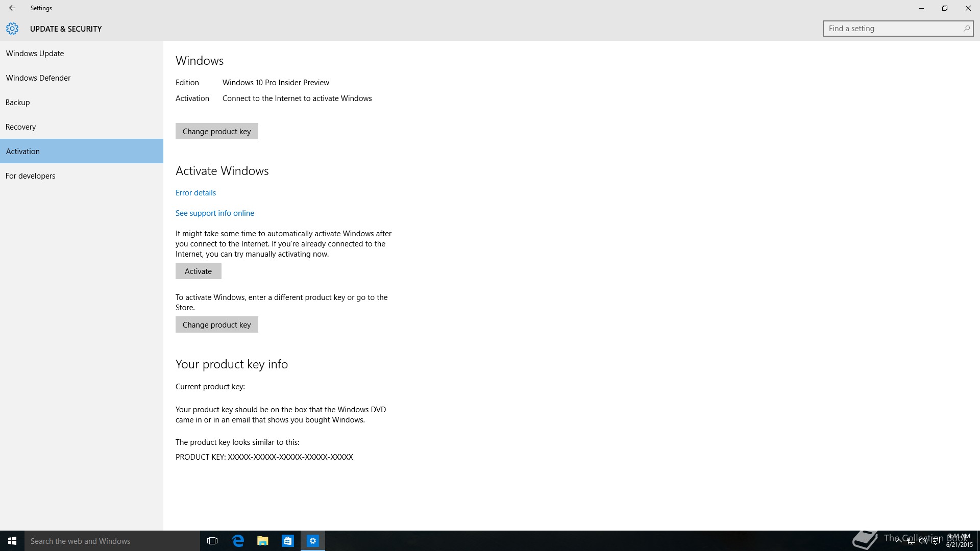Click the Search the web and Windows box
The height and width of the screenshot is (551, 980).
click(x=112, y=541)
